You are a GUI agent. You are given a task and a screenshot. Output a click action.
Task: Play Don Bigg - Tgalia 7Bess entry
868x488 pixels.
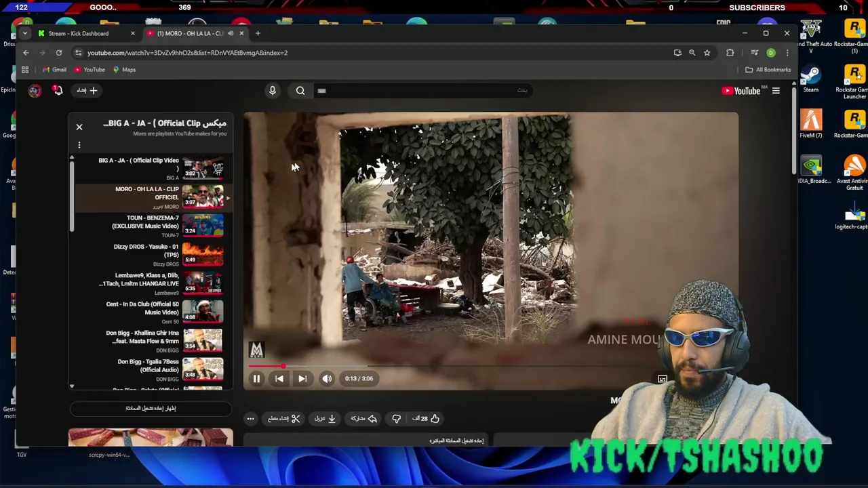pos(151,370)
